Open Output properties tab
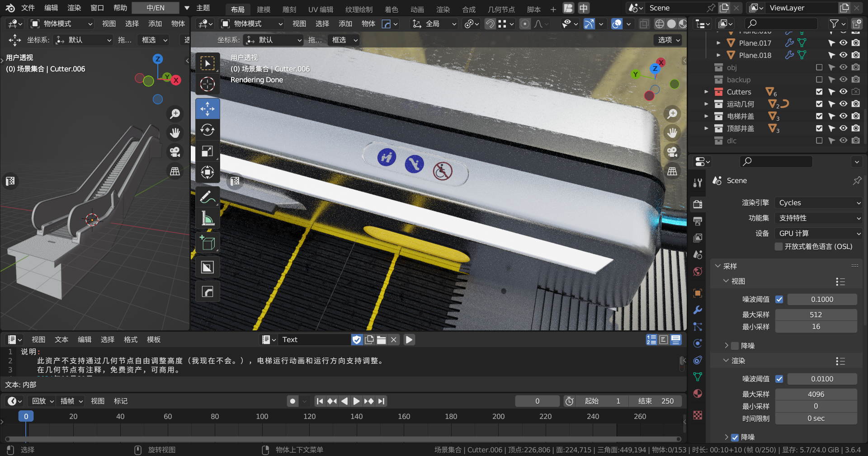The image size is (868, 456). [698, 221]
